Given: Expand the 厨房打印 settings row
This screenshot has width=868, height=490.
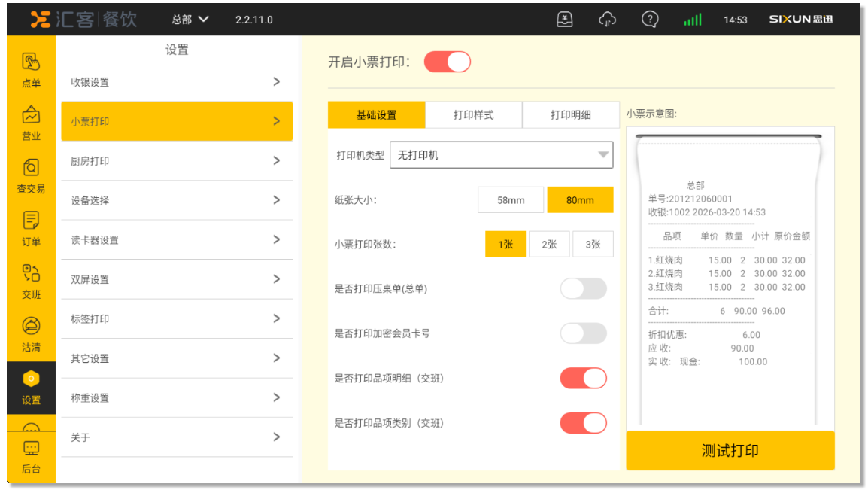Looking at the screenshot, I should coord(176,161).
